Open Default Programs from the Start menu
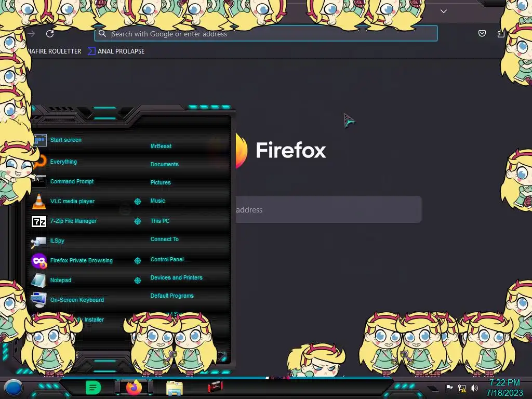Viewport: 532px width, 399px height. coord(171,296)
